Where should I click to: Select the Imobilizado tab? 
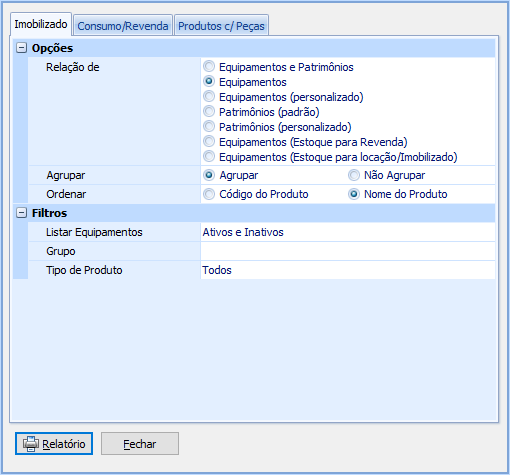click(41, 24)
